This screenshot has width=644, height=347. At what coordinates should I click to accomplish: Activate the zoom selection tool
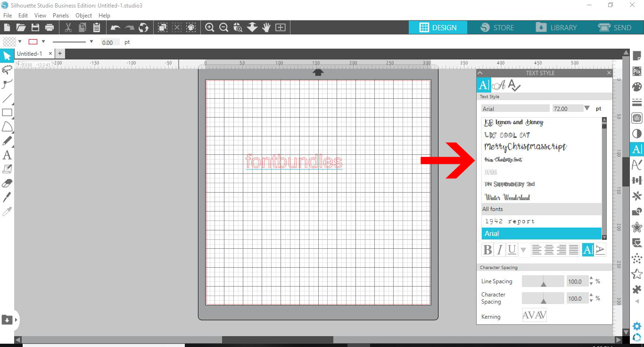(x=238, y=27)
